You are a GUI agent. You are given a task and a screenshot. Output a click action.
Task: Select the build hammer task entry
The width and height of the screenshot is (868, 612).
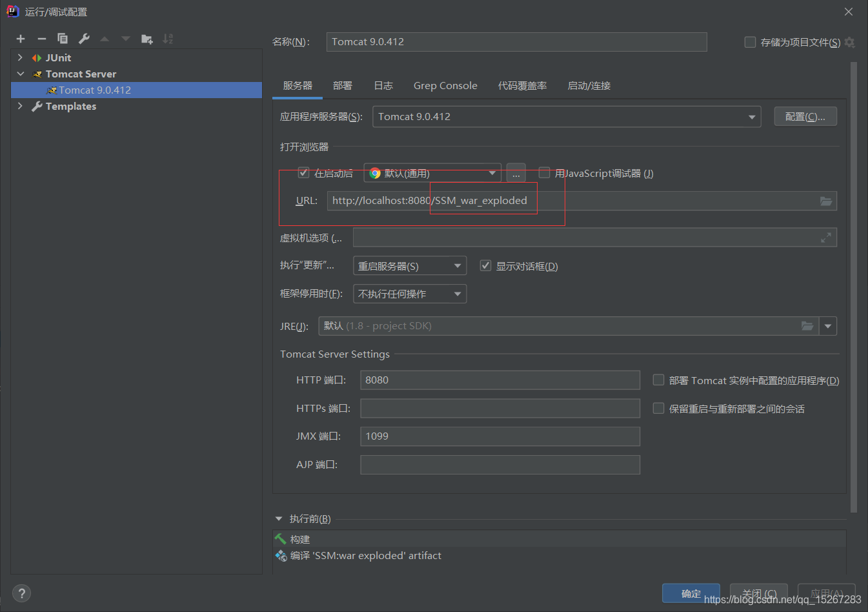tap(559, 539)
